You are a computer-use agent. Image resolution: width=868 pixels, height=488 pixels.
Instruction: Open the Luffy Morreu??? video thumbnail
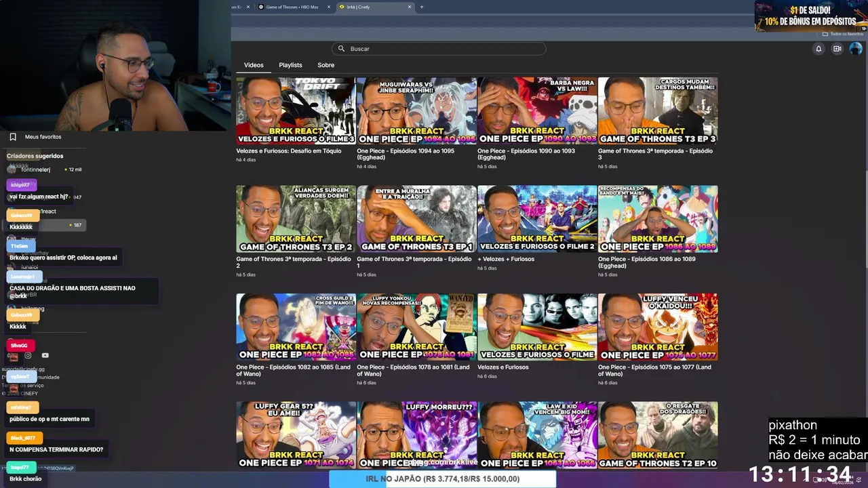[416, 435]
